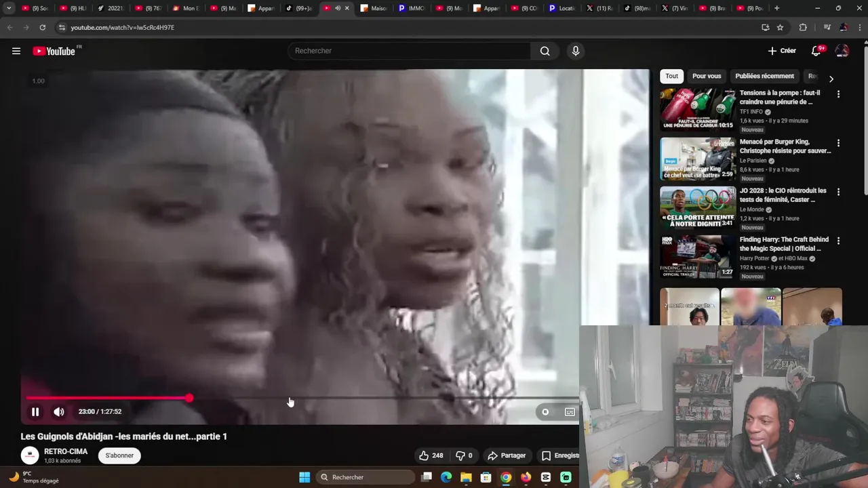
Task: Open the Créer menu
Action: 782,51
